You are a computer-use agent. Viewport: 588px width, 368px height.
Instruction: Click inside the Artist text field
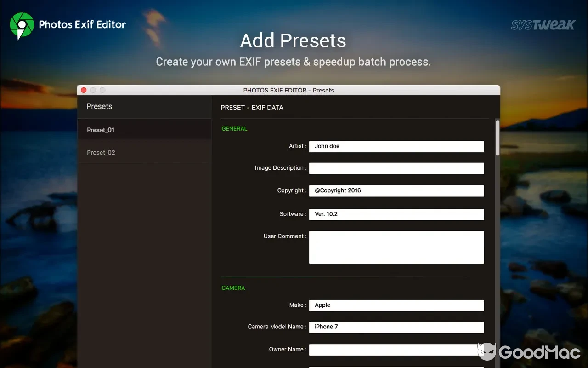(396, 146)
